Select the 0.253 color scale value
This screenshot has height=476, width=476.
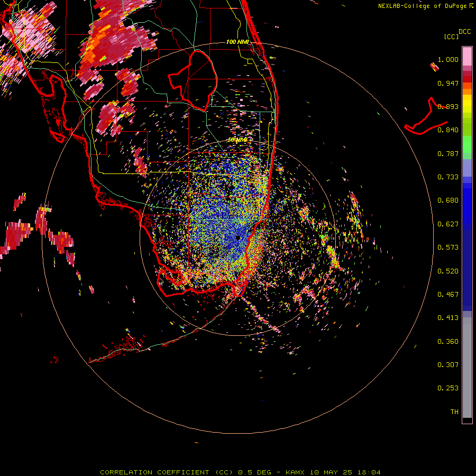448,388
